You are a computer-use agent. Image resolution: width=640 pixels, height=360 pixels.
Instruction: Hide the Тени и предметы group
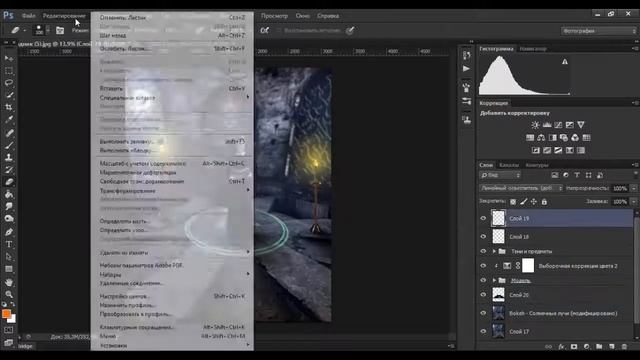(483, 251)
